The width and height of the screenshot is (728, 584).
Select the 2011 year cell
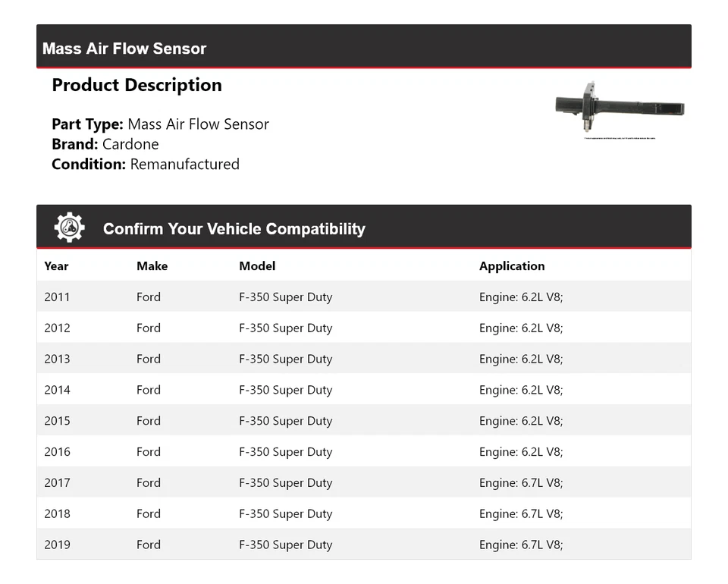[57, 297]
